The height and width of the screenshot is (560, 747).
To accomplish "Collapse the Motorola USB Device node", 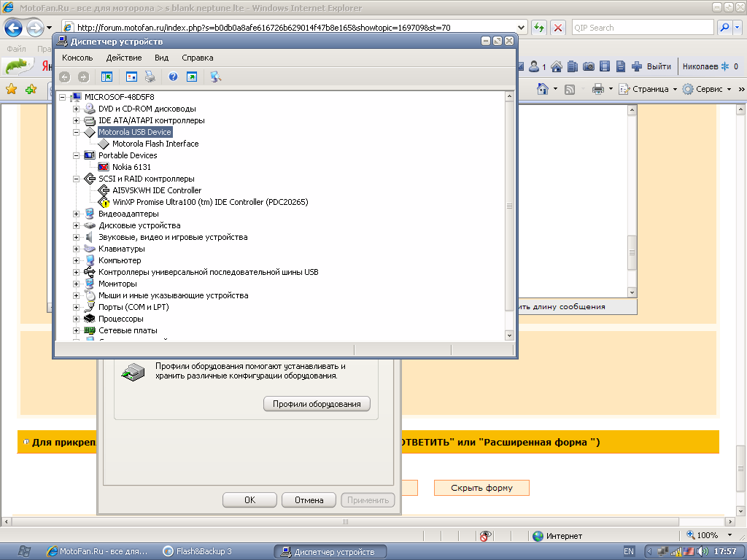I will pyautogui.click(x=76, y=133).
